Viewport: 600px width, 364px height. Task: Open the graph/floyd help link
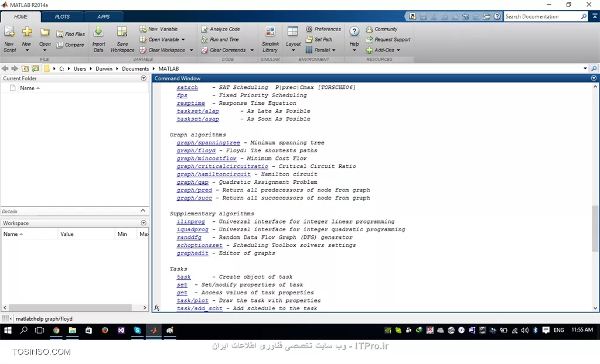coord(196,150)
